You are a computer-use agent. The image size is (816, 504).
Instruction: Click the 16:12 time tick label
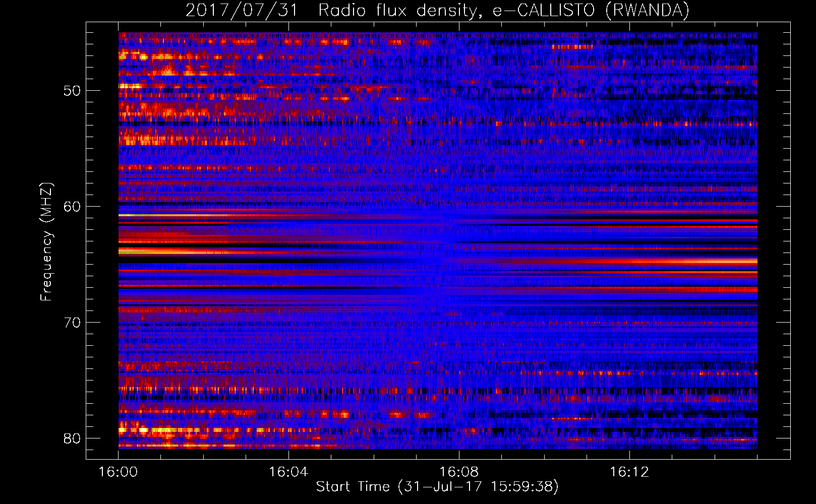coord(629,472)
